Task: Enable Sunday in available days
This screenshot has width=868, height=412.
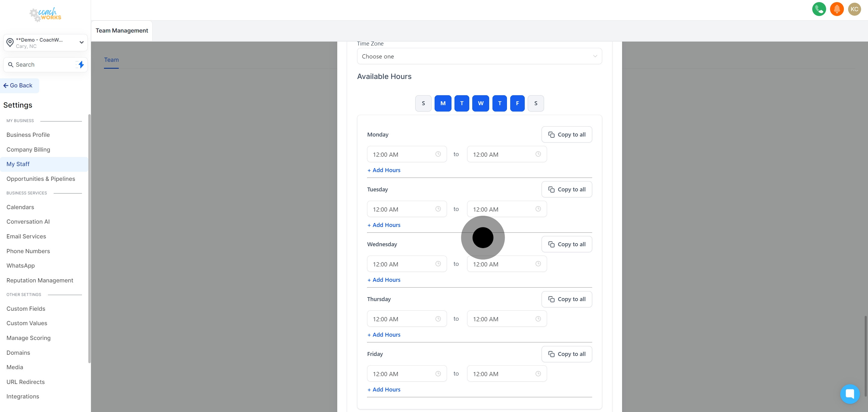Action: pos(423,103)
